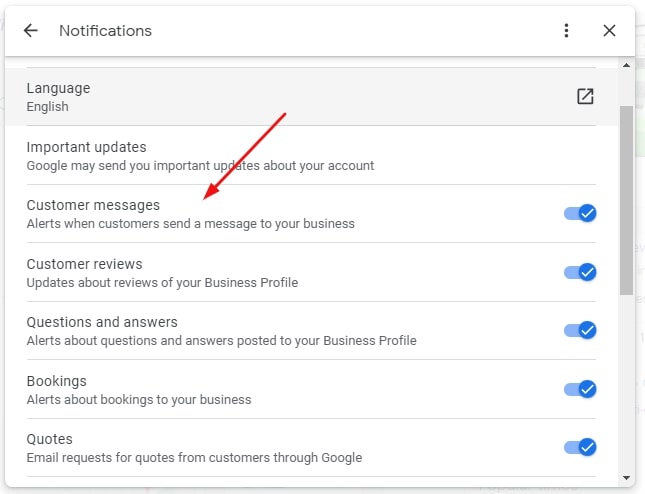
Task: Click the scrollbar up arrow
Action: pos(626,65)
